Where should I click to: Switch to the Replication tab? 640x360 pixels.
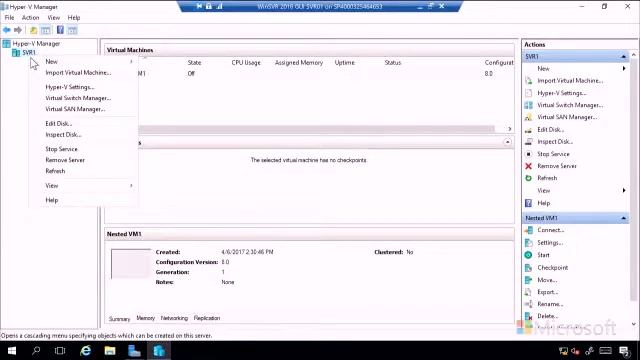point(207,318)
